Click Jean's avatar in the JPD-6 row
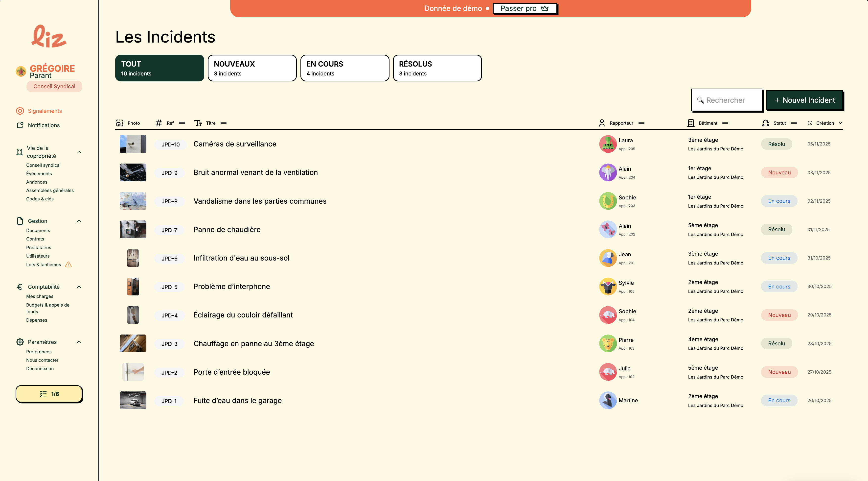 click(x=608, y=258)
